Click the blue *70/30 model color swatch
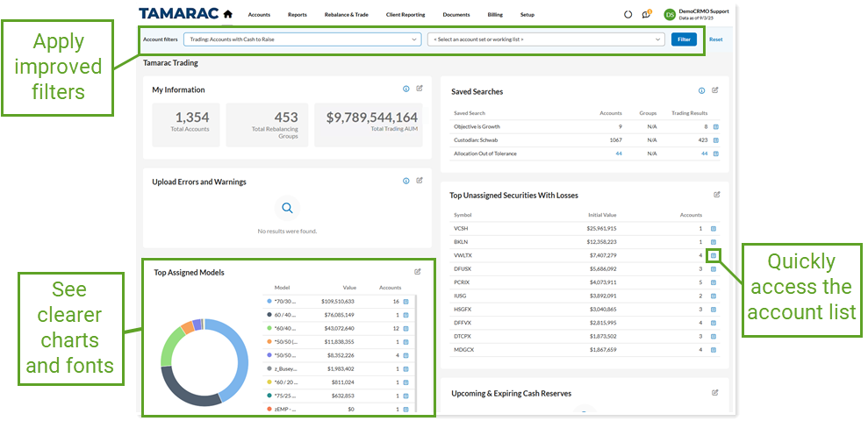The image size is (868, 421). [268, 301]
